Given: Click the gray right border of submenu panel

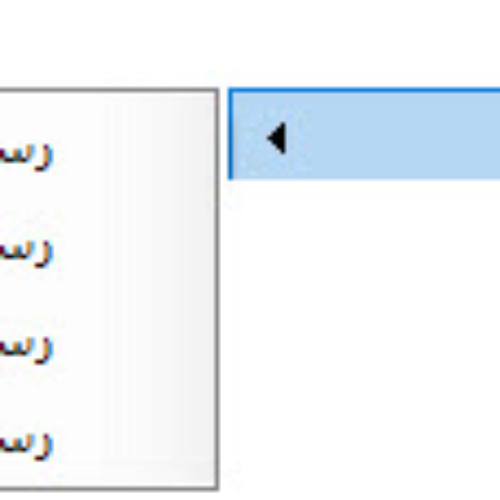Looking at the screenshot, I should 216,289.
